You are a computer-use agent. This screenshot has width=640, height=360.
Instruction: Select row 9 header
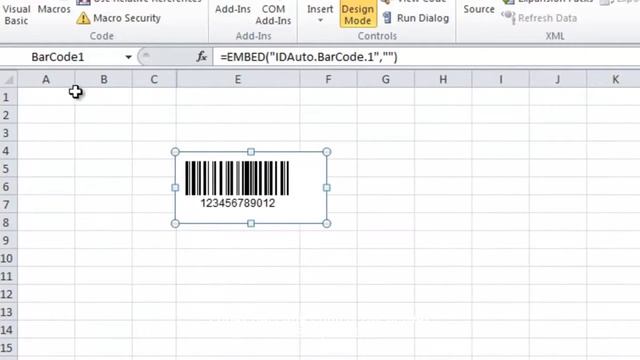point(9,240)
